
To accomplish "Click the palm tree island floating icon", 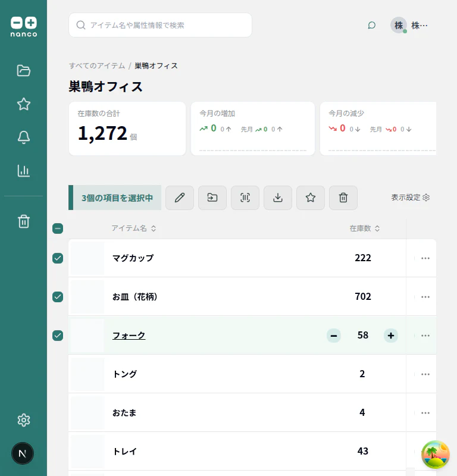I will pyautogui.click(x=436, y=455).
